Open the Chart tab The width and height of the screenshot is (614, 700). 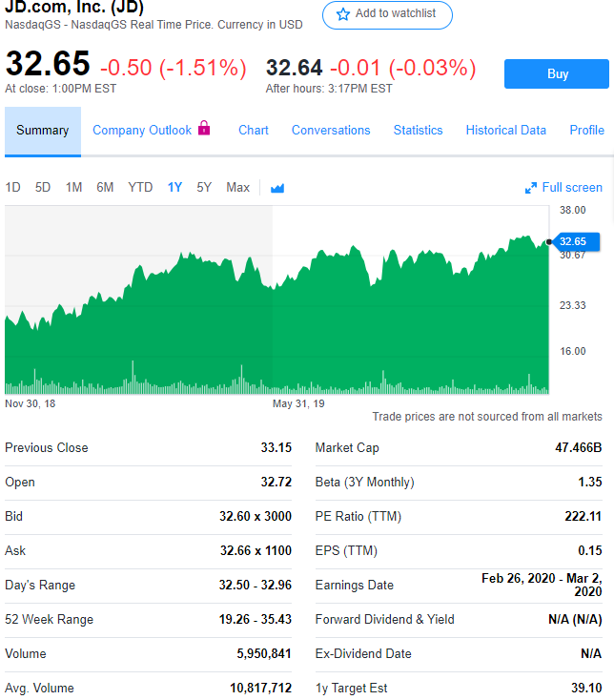point(254,131)
